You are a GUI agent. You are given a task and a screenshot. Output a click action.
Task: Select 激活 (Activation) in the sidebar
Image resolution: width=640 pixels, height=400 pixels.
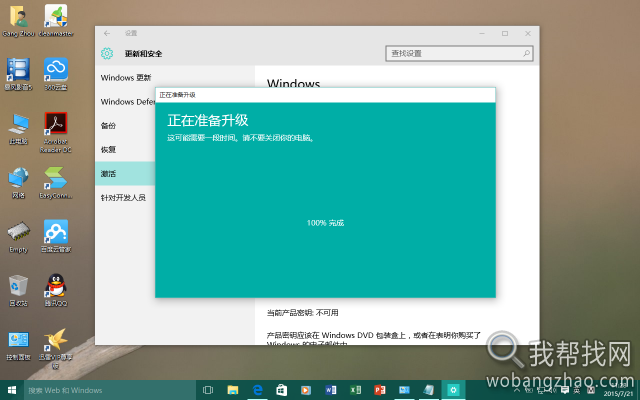(125, 174)
